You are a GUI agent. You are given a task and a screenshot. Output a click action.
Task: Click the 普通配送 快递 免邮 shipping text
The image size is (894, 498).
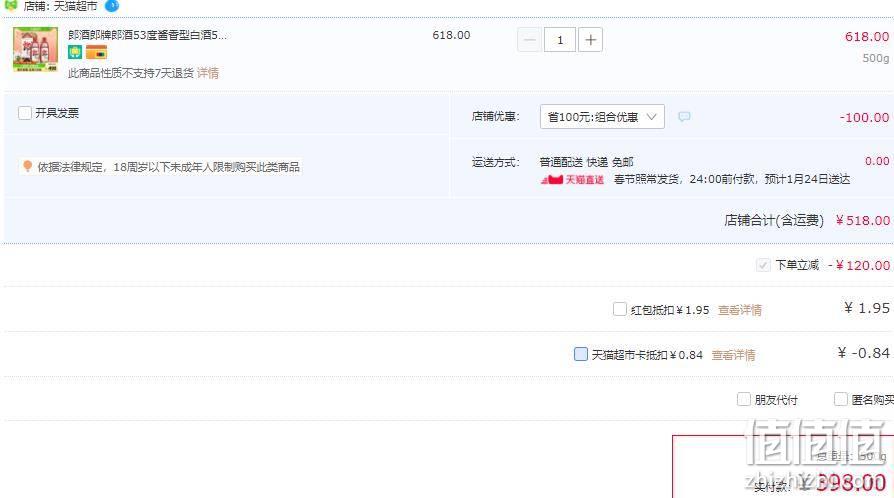click(x=586, y=162)
